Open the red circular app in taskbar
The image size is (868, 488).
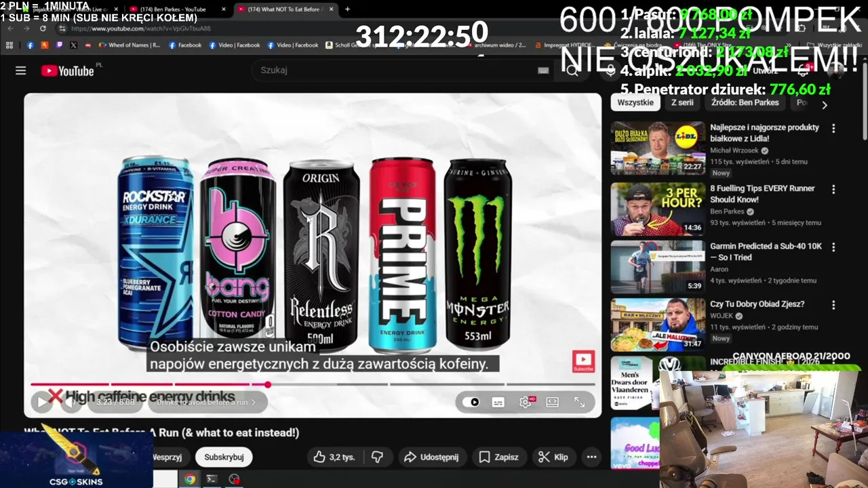click(234, 479)
